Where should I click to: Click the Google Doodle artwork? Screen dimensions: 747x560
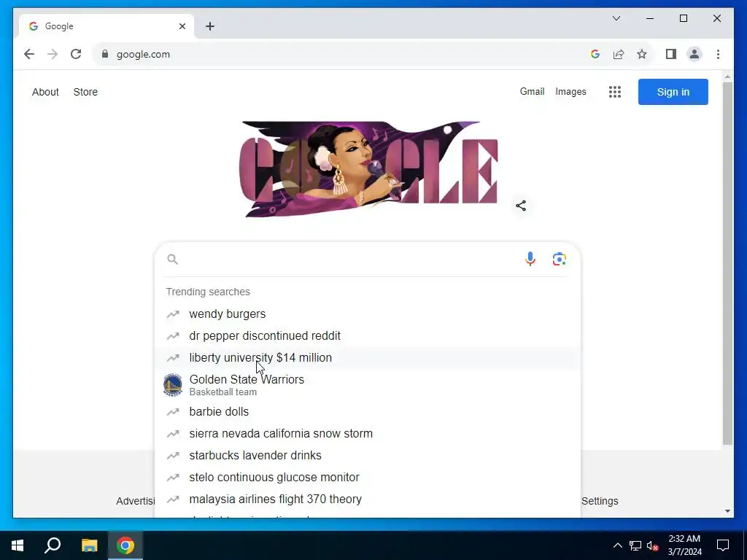pyautogui.click(x=369, y=169)
